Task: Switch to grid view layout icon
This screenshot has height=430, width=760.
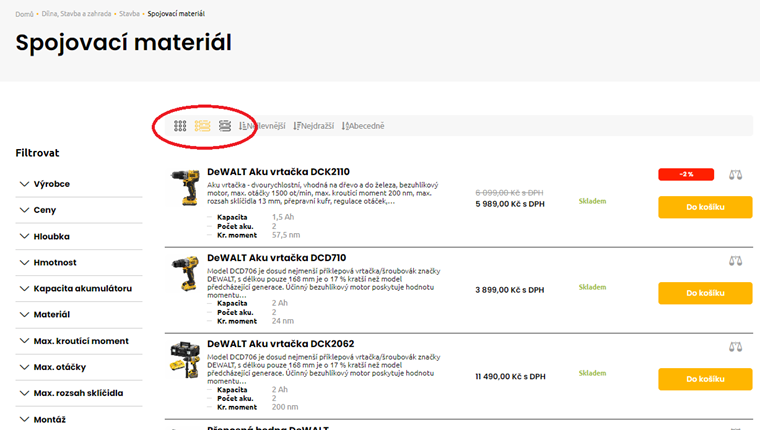Action: point(180,126)
